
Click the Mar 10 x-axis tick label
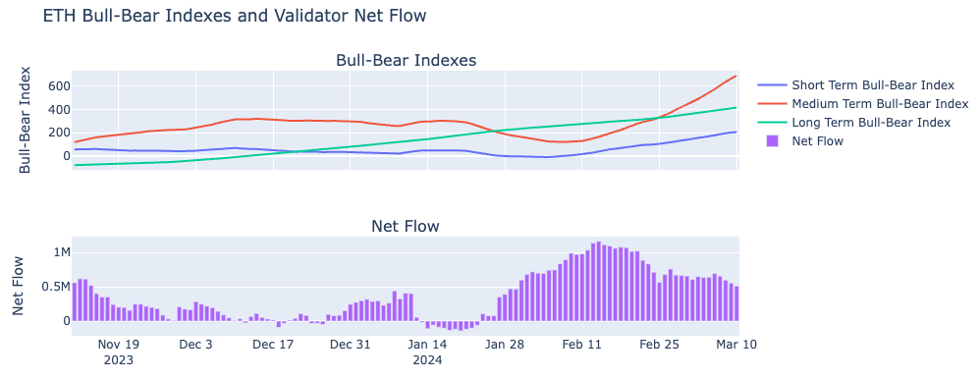pyautogui.click(x=736, y=345)
